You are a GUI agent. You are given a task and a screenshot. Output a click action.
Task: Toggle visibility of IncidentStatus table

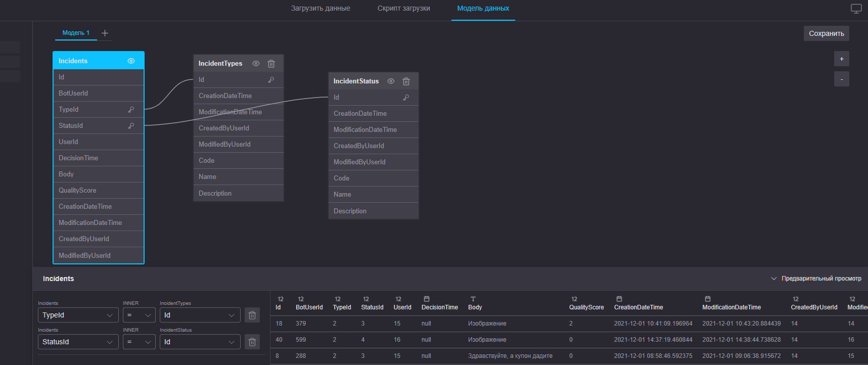[391, 81]
